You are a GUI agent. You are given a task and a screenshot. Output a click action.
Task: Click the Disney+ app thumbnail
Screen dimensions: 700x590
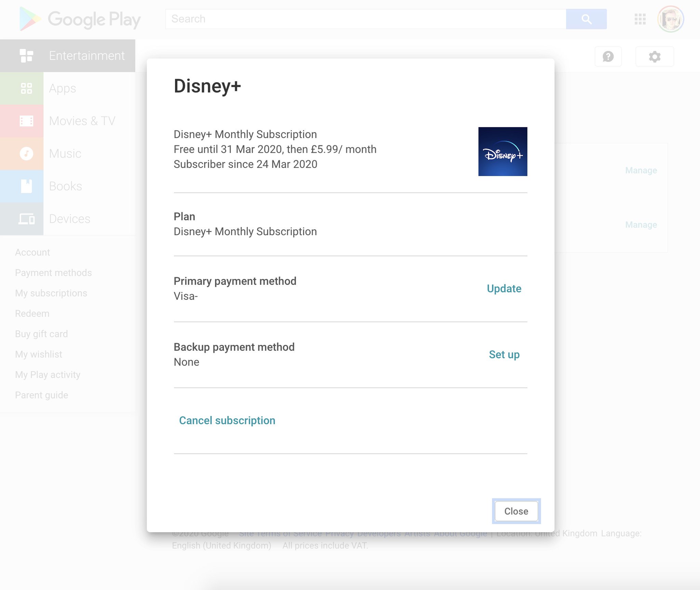[503, 151]
